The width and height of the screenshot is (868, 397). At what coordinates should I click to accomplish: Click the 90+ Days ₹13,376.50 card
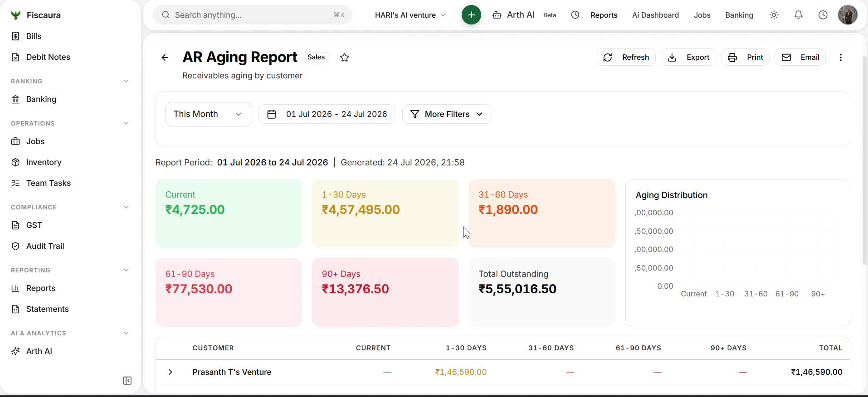click(x=385, y=293)
